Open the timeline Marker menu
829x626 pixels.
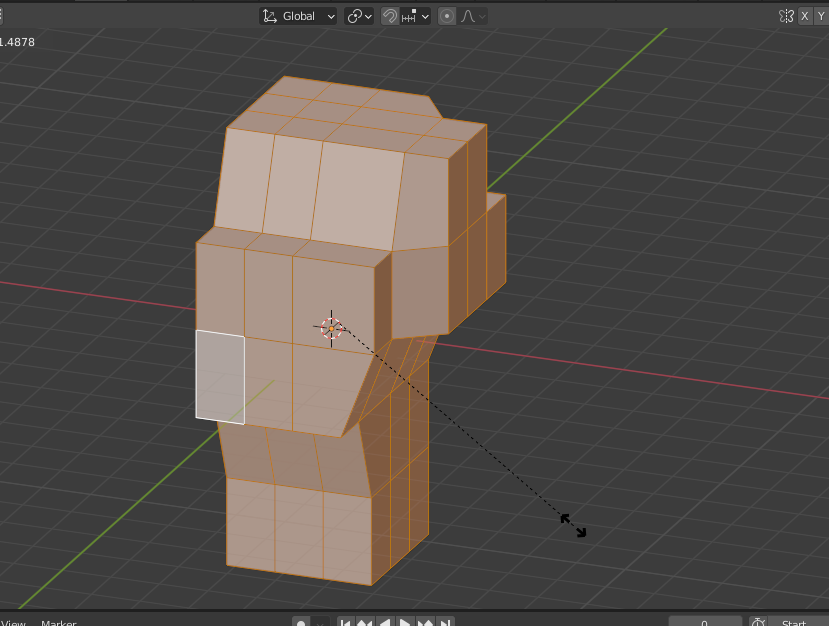pyautogui.click(x=59, y=623)
